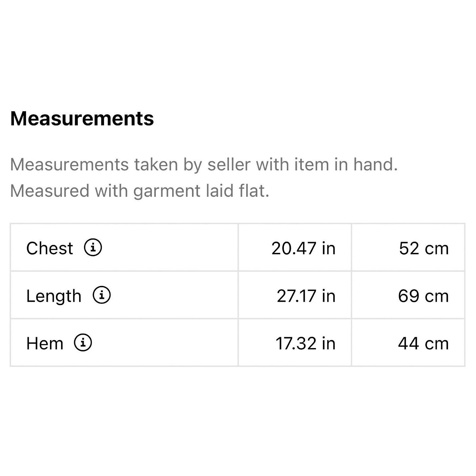
Task: Open the Hem measurement info icon
Action: [x=83, y=342]
